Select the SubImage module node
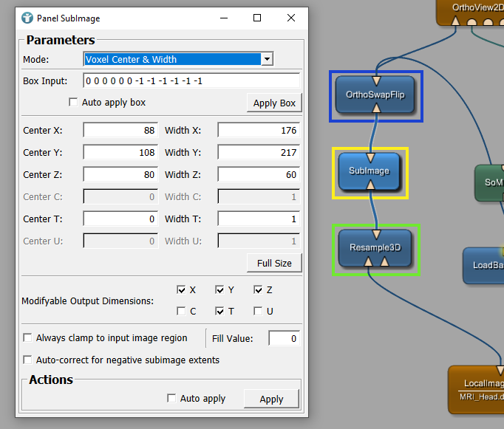504x429 pixels. pyautogui.click(x=369, y=171)
